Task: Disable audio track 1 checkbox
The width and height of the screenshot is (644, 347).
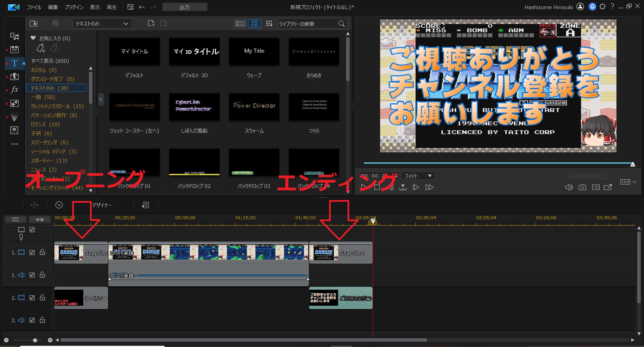Action: click(x=32, y=275)
